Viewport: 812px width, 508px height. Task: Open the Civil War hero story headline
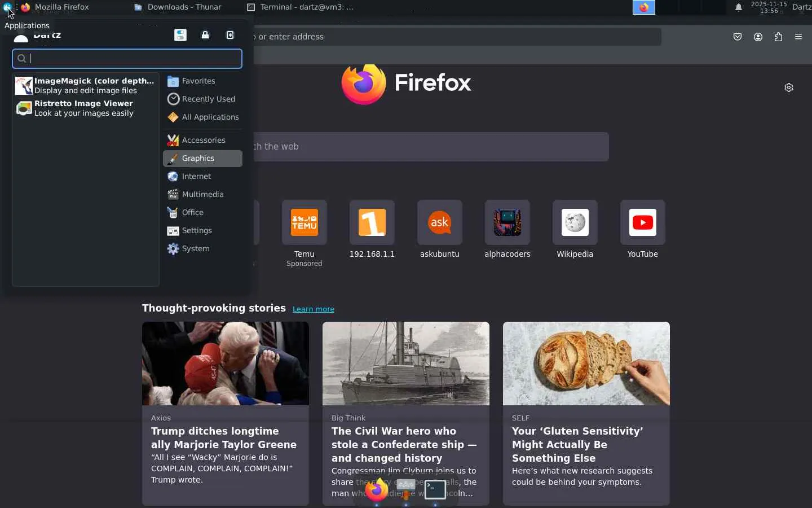point(404,445)
